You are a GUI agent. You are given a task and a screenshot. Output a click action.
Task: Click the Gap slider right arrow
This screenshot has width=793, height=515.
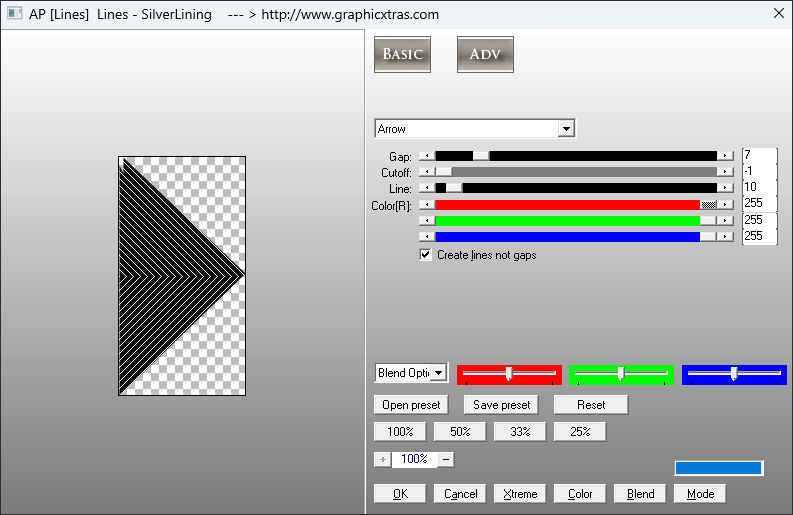[x=726, y=156]
